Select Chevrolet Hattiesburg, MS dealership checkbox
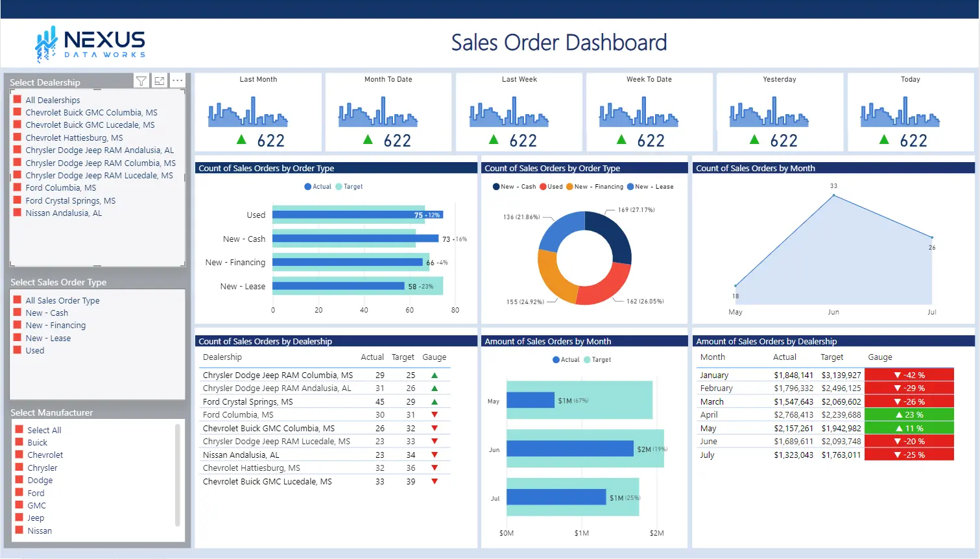The height and width of the screenshot is (559, 980). [x=18, y=137]
